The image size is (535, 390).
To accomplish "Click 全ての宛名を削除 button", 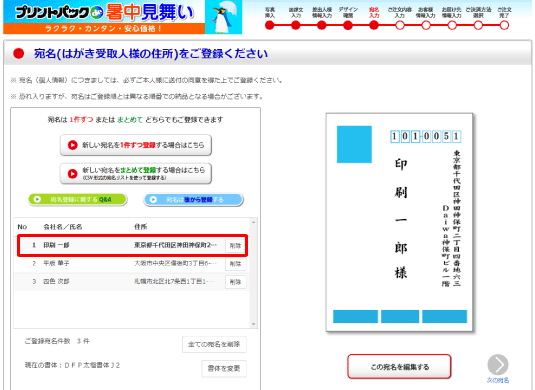I will pyautogui.click(x=214, y=344).
